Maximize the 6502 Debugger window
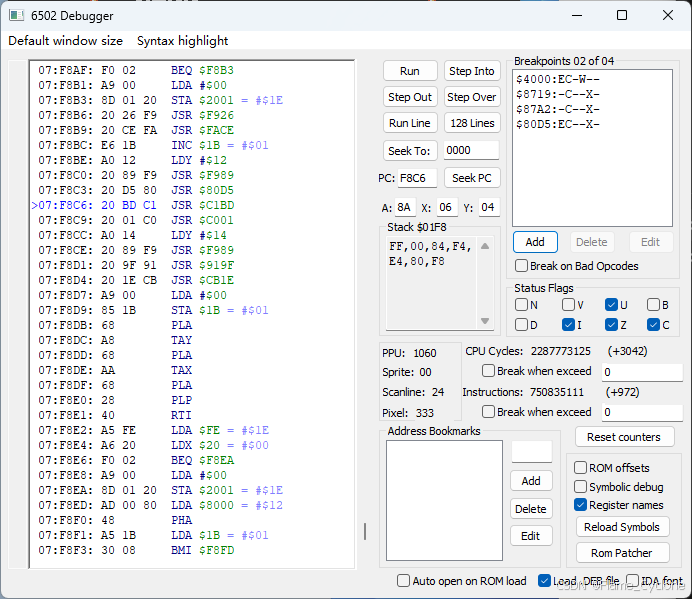Image resolution: width=692 pixels, height=599 pixels. [622, 15]
